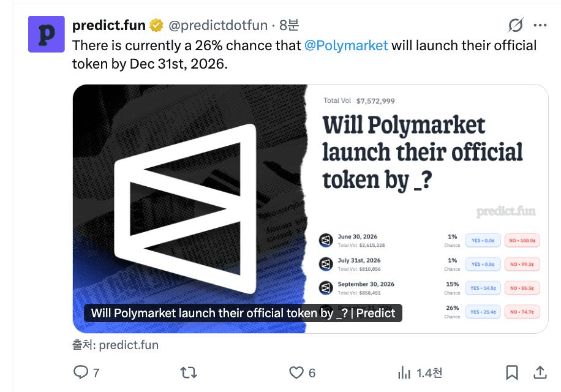
Task: Repost using the retweet arrows icon
Action: pos(189,372)
